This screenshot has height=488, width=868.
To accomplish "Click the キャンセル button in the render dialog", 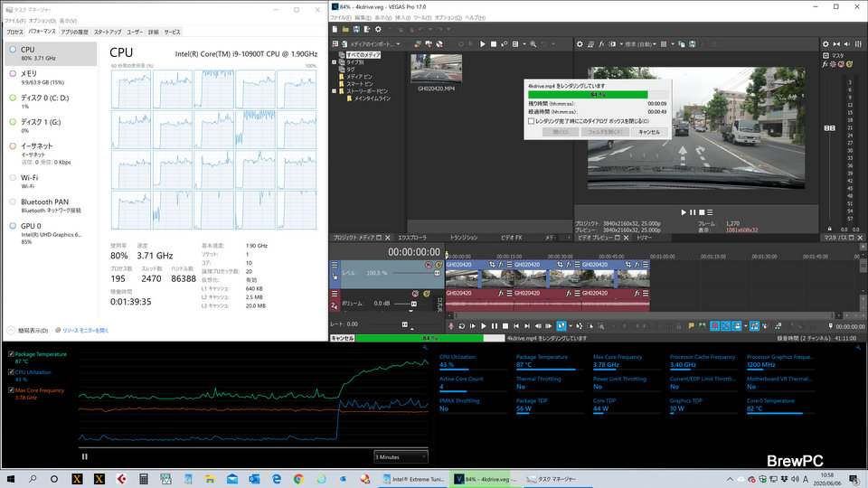I will click(x=648, y=132).
